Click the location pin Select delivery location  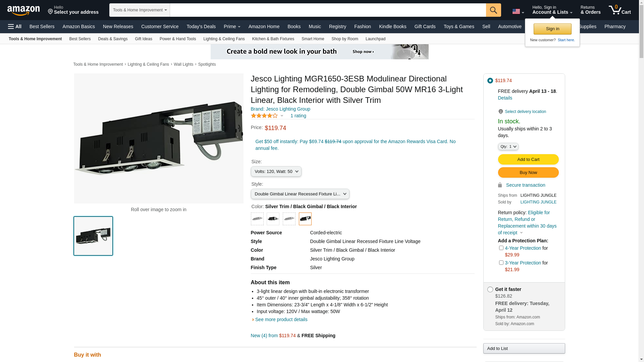[500, 112]
